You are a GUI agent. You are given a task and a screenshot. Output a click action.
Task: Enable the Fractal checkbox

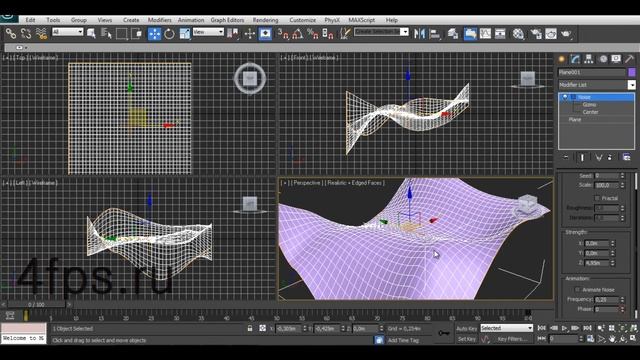597,198
